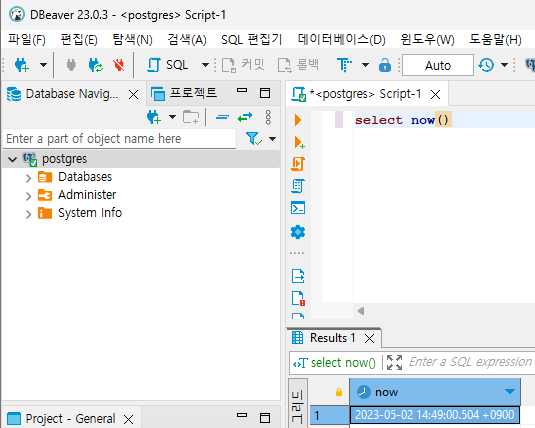
Task: Select the postgres connection in tree
Action: (x=64, y=159)
